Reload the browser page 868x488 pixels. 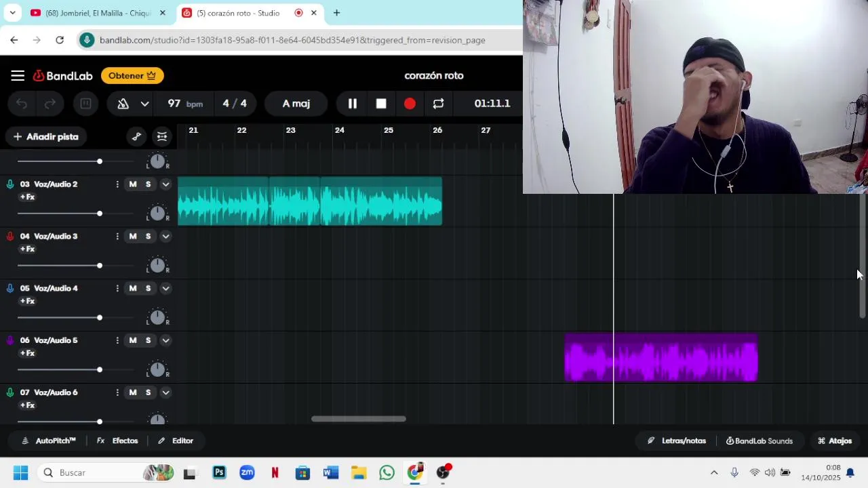[x=60, y=40]
